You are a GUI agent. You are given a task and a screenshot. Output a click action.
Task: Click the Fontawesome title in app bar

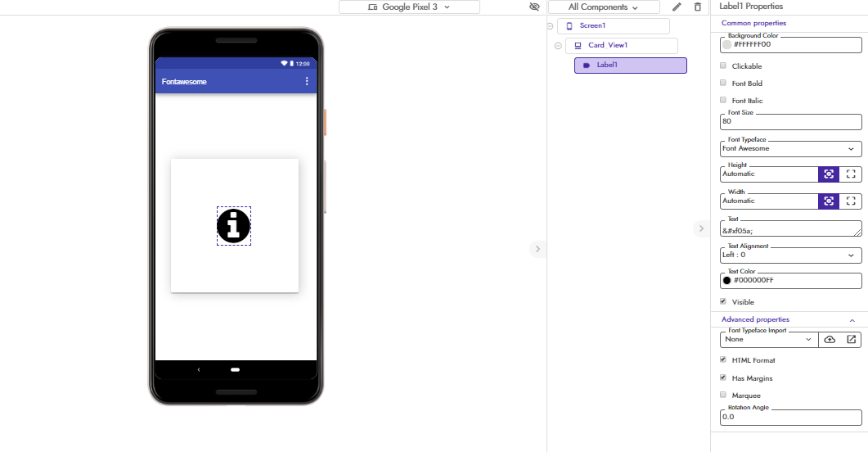click(x=184, y=82)
